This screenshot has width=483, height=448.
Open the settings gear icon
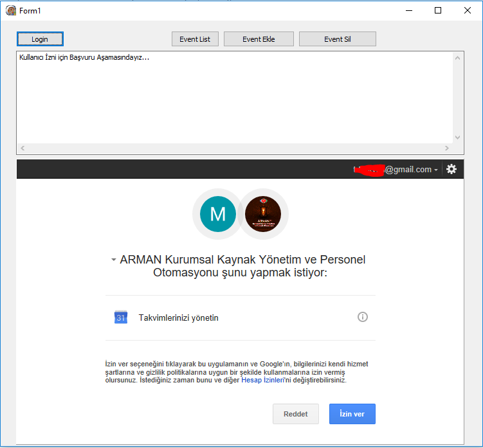pyautogui.click(x=451, y=169)
